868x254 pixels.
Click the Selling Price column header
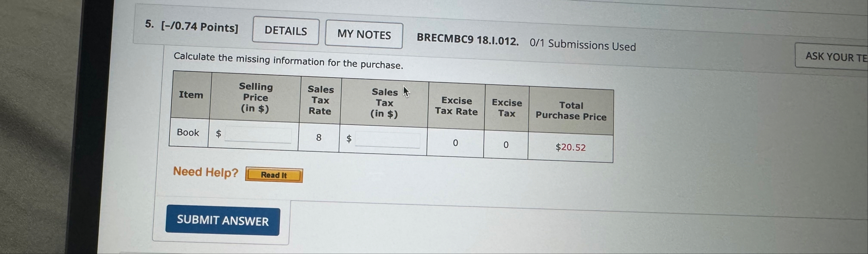coord(257,99)
